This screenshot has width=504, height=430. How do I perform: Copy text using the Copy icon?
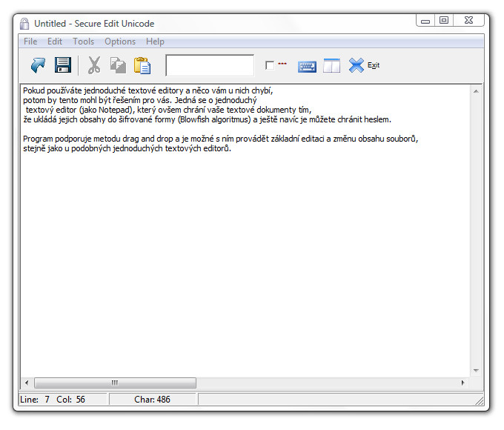pos(118,65)
